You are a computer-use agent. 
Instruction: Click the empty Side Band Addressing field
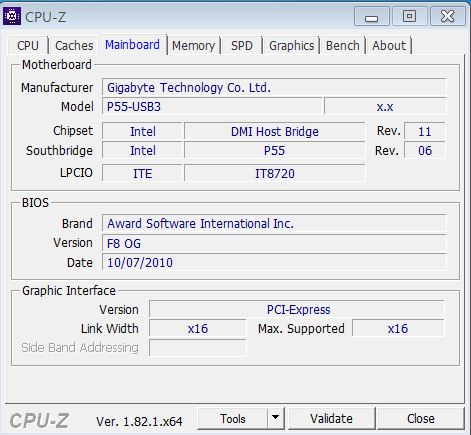click(198, 348)
